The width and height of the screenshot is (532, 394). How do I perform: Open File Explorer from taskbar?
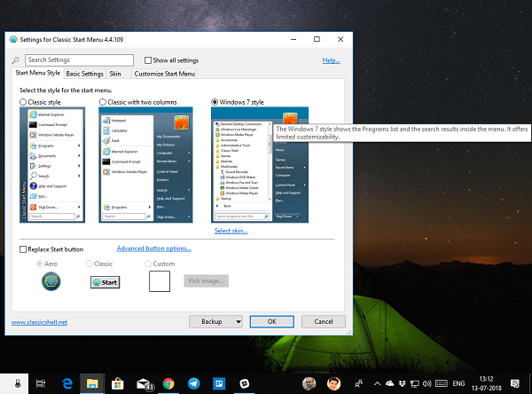pyautogui.click(x=92, y=384)
